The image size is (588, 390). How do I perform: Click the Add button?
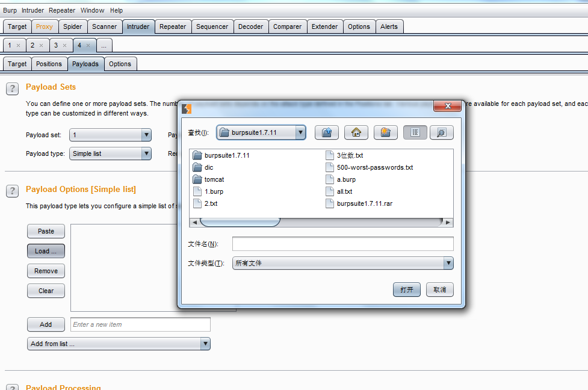[46, 325]
